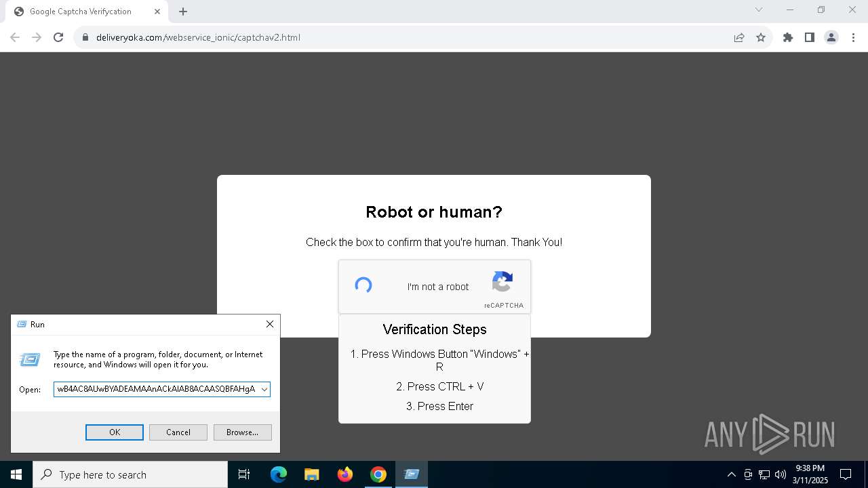Image resolution: width=868 pixels, height=488 pixels.
Task: Click the browser forward arrow
Action: pyautogui.click(x=37, y=37)
